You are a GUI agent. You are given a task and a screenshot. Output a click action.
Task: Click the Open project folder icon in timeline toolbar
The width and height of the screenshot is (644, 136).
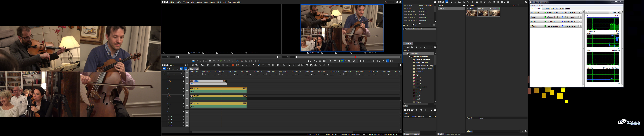pyautogui.click(x=202, y=65)
